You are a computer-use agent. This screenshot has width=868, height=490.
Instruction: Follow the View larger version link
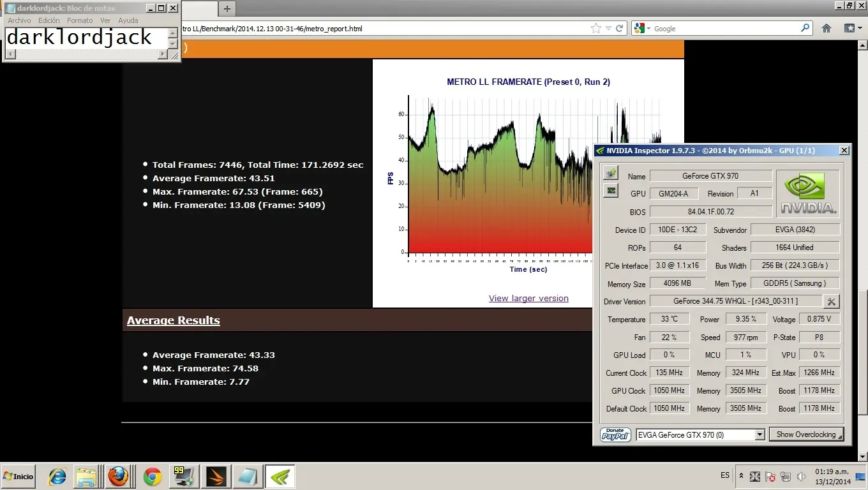tap(528, 298)
